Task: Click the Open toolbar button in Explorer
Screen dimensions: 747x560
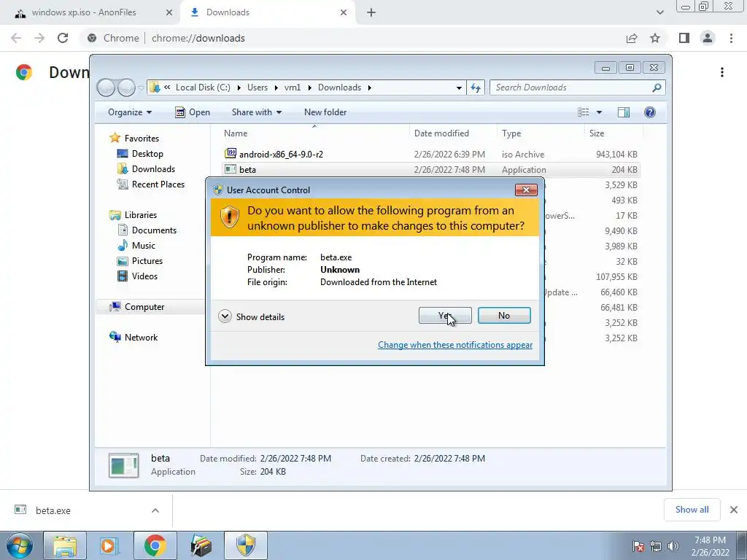Action: pyautogui.click(x=193, y=112)
